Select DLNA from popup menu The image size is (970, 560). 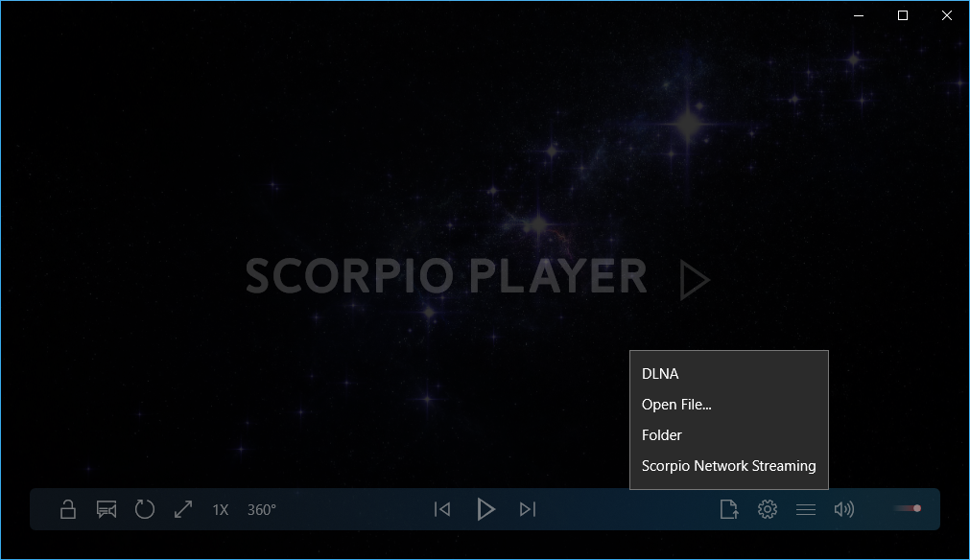click(660, 374)
